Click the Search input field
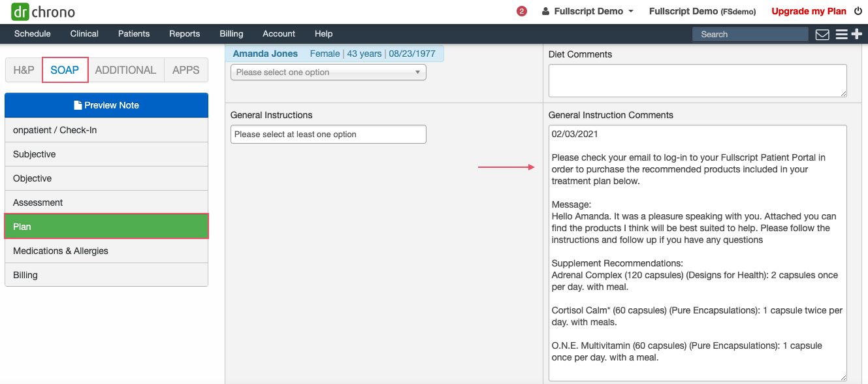 tap(750, 35)
